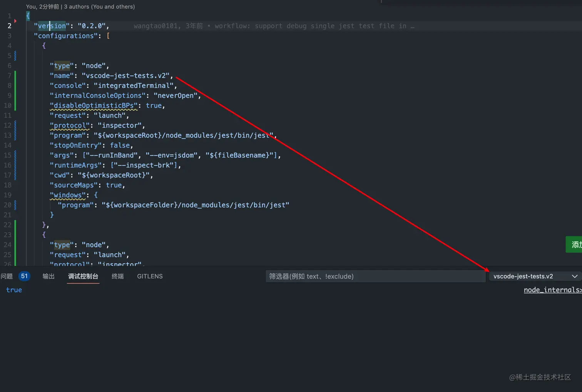Click line number 22 in the gutter
This screenshot has width=582, height=392.
click(8, 225)
